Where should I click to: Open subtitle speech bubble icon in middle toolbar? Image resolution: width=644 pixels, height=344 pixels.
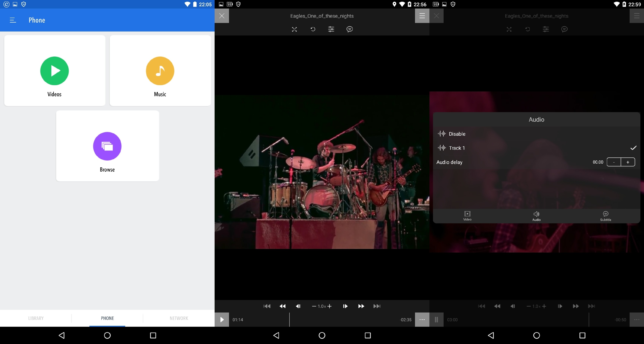pyautogui.click(x=349, y=29)
